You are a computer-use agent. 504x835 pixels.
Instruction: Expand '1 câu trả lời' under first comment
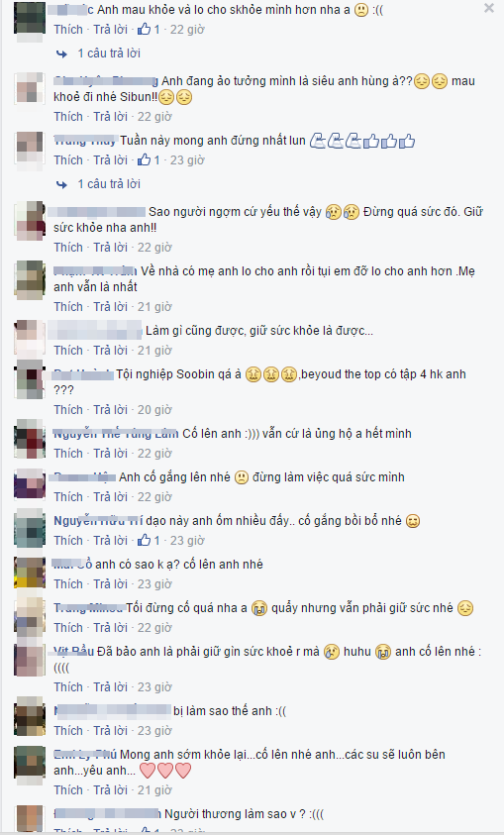(109, 53)
